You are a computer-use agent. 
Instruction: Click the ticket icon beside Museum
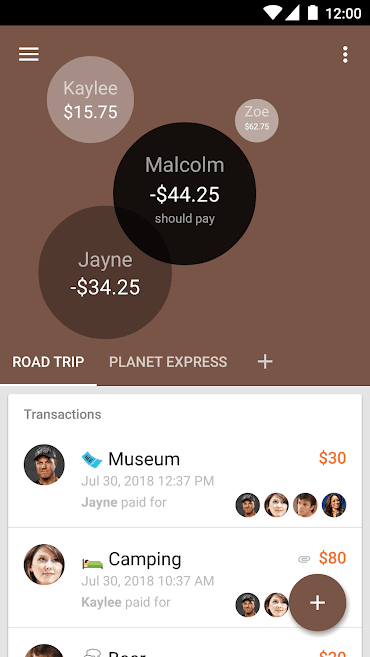[92, 460]
